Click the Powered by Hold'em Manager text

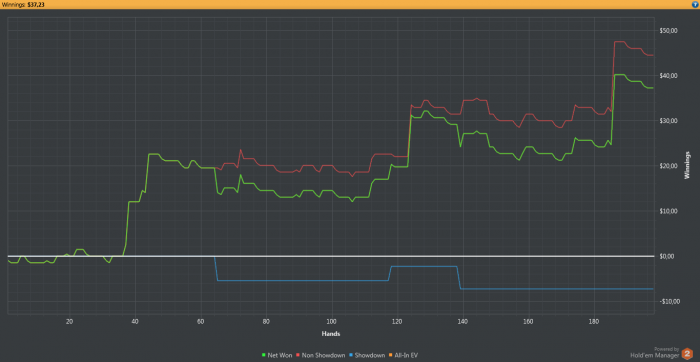pos(655,353)
